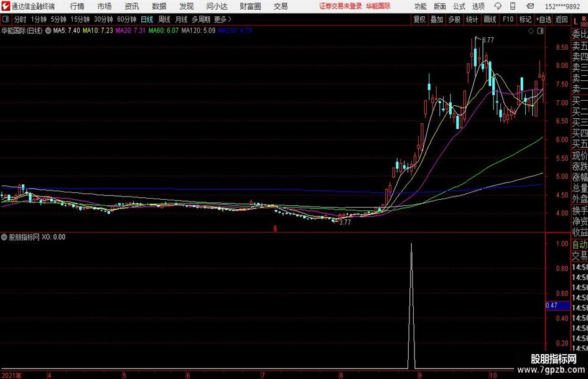Click the red R 300 icon
The image size is (588, 379).
click(584, 21)
